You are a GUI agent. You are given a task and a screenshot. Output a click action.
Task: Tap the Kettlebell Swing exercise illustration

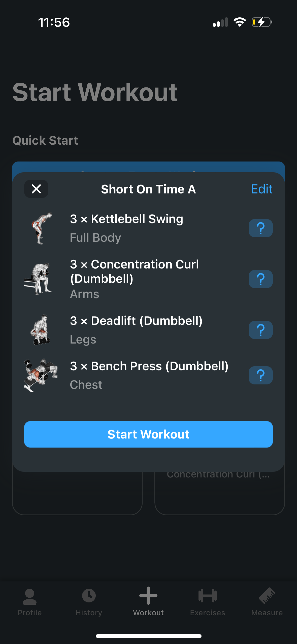41,228
